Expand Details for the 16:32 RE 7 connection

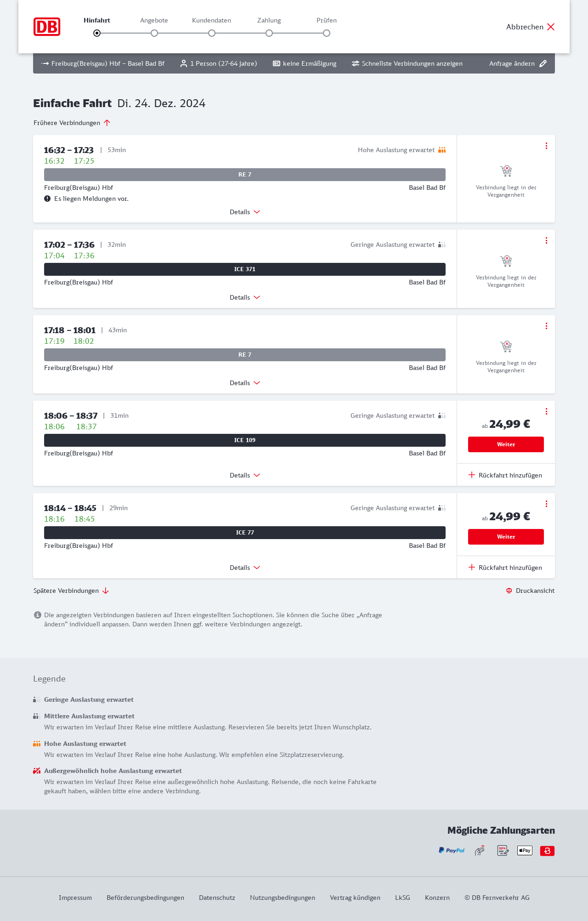pyautogui.click(x=245, y=212)
